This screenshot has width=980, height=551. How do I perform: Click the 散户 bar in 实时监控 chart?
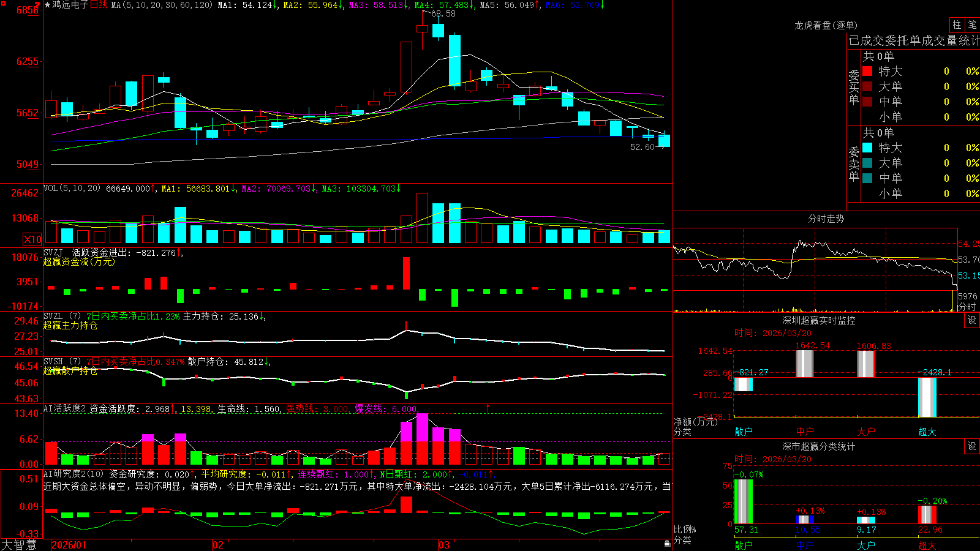point(744,384)
